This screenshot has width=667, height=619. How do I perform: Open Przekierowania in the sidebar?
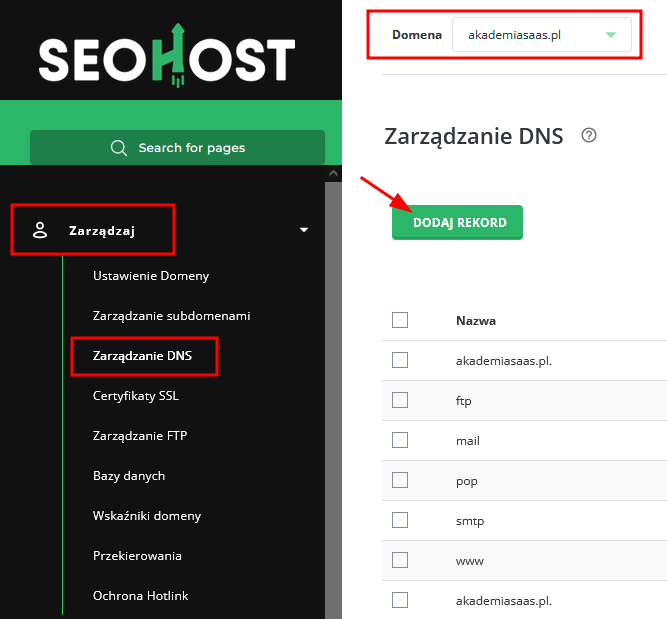137,556
